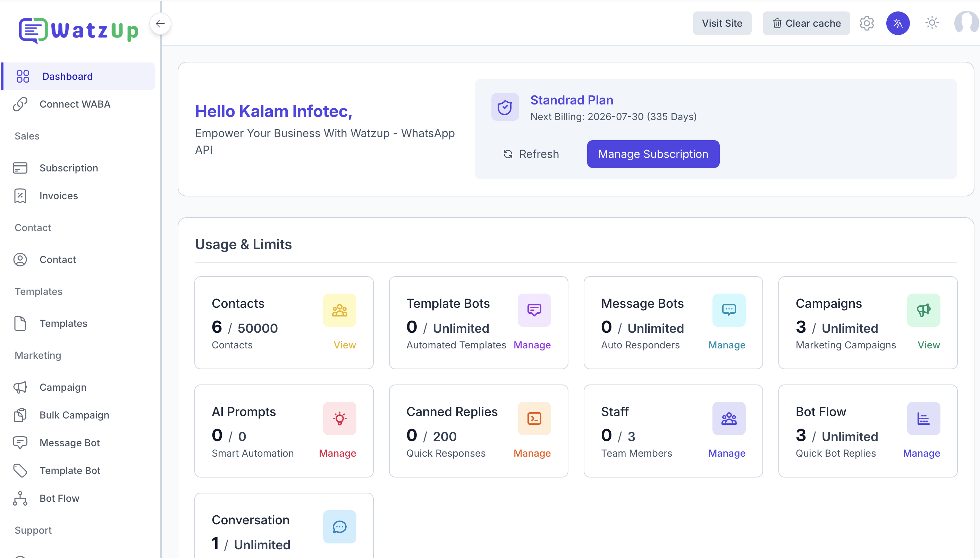Image resolution: width=980 pixels, height=558 pixels.
Task: Click the Contact person icon in the sidebar
Action: click(20, 260)
